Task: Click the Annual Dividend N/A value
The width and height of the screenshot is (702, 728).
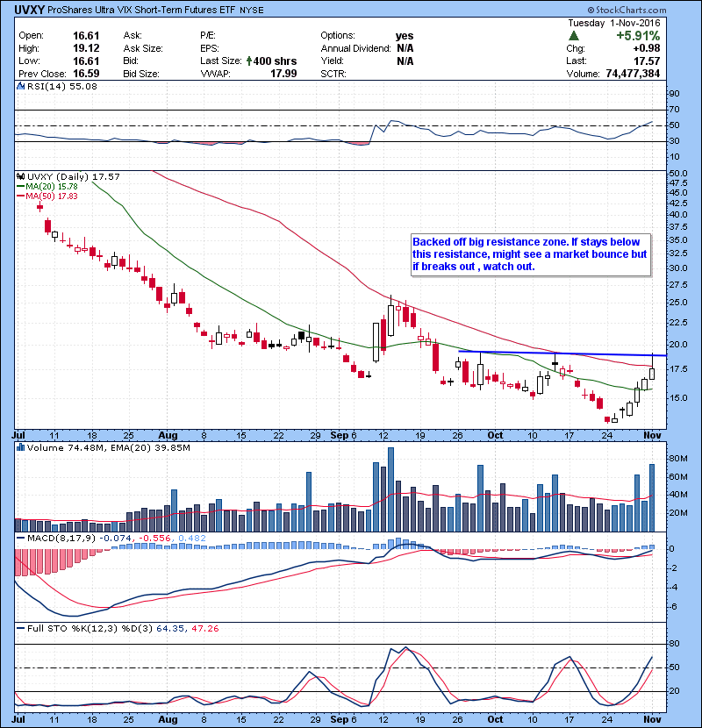Action: [405, 48]
